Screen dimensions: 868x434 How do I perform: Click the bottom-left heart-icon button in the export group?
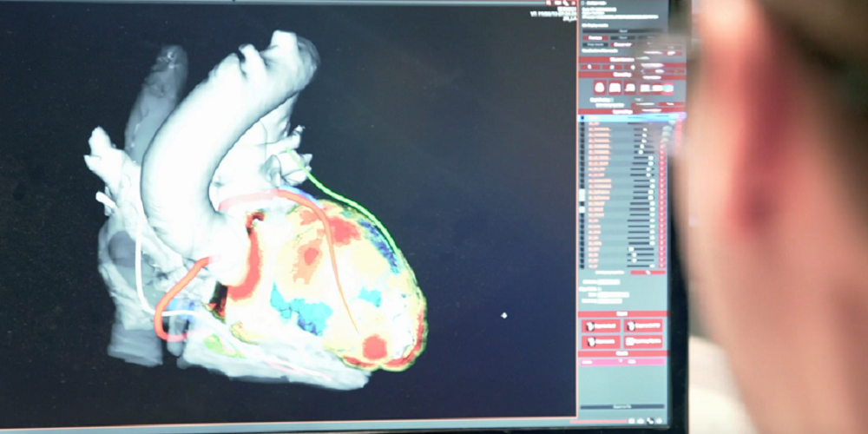[x=602, y=341]
